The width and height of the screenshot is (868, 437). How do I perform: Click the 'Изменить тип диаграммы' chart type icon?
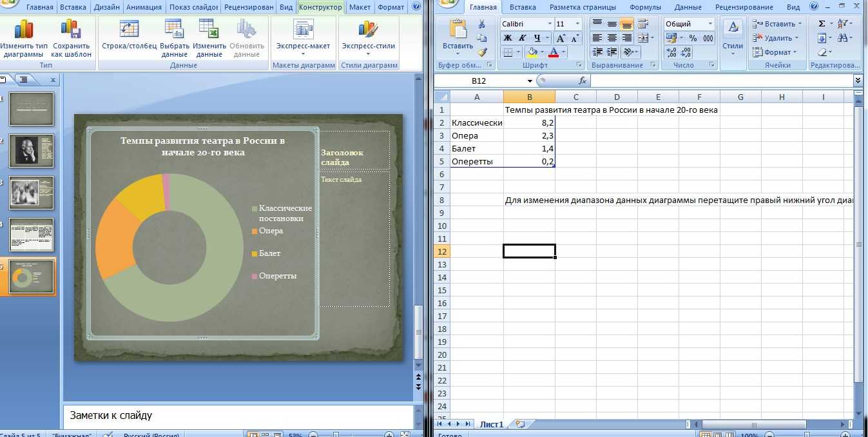click(x=24, y=30)
